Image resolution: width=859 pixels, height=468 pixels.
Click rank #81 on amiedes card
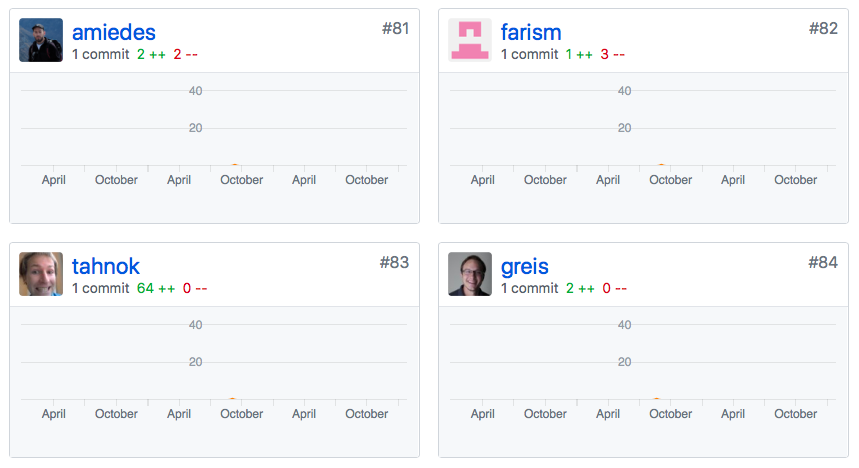click(x=395, y=28)
